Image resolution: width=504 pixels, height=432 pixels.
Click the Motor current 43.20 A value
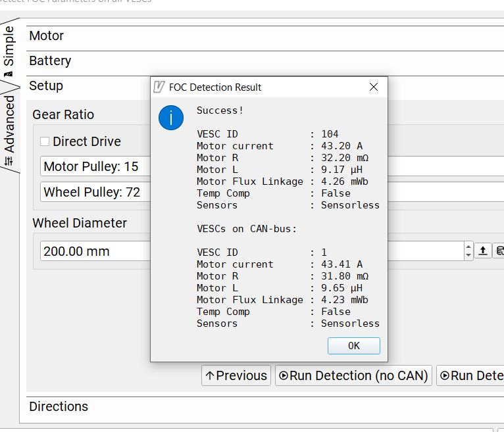pos(341,146)
